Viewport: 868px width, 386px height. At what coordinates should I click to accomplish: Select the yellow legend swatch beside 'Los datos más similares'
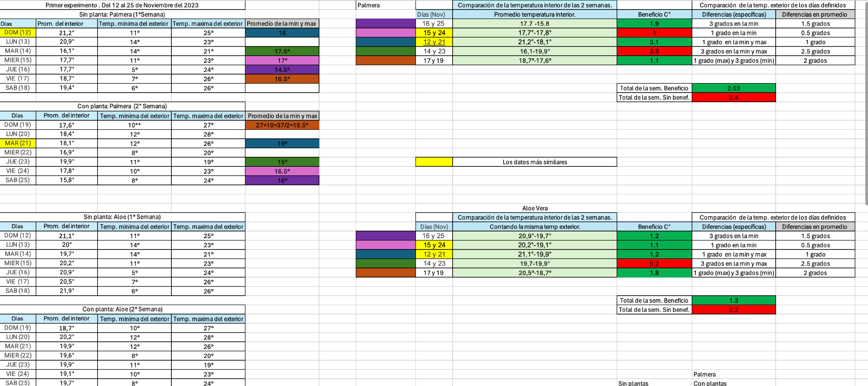(434, 162)
